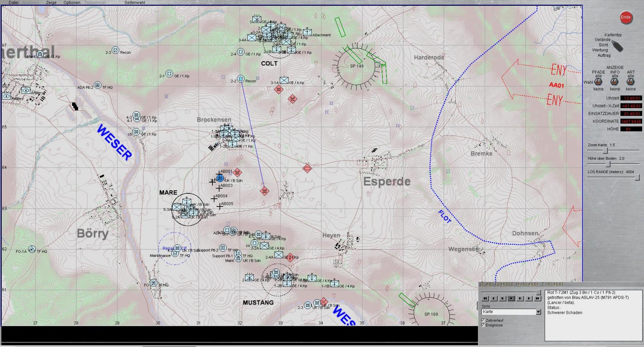Open the Zeige menu
Image resolution: width=644 pixels, height=347 pixels.
(x=51, y=3)
